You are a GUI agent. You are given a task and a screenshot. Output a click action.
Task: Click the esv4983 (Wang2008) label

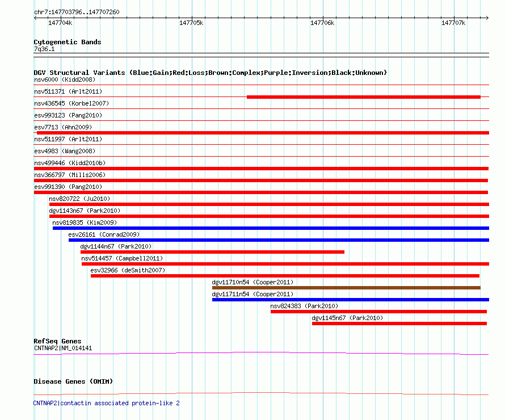(65, 151)
